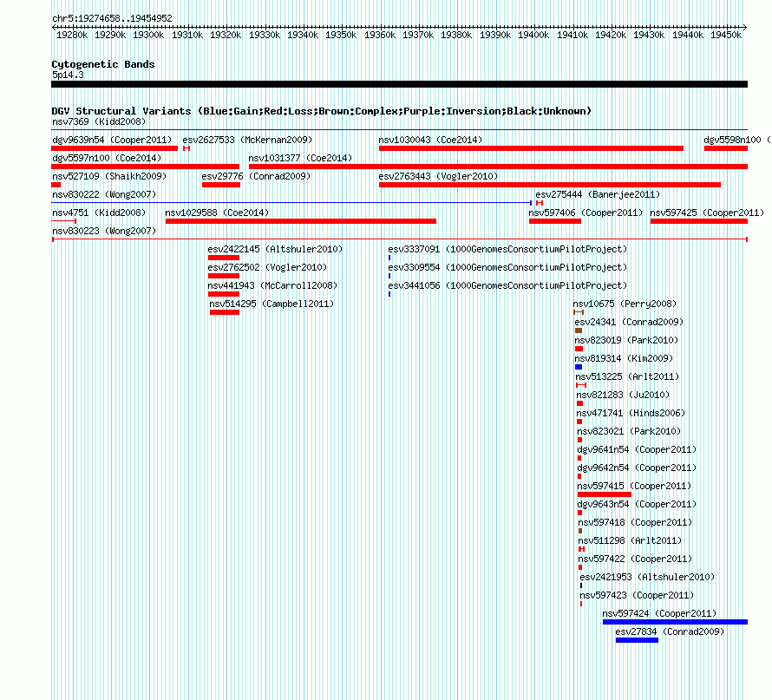Select the nsv471741 (Hinds2006) label
This screenshot has width=772, height=700.
coord(631,413)
